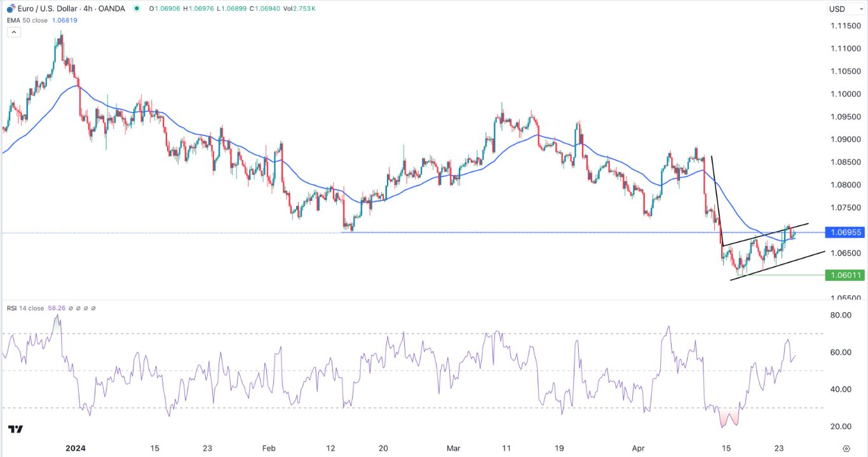Click the last strikethrough-zero icon on RSI legend
This screenshot has width=868, height=457.
click(93, 308)
